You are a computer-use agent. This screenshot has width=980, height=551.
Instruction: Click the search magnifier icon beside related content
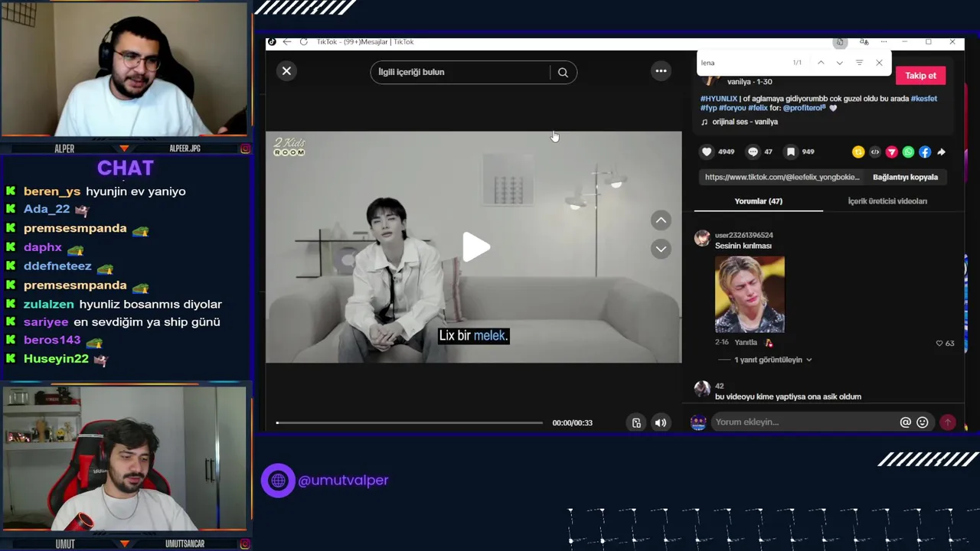pos(563,73)
